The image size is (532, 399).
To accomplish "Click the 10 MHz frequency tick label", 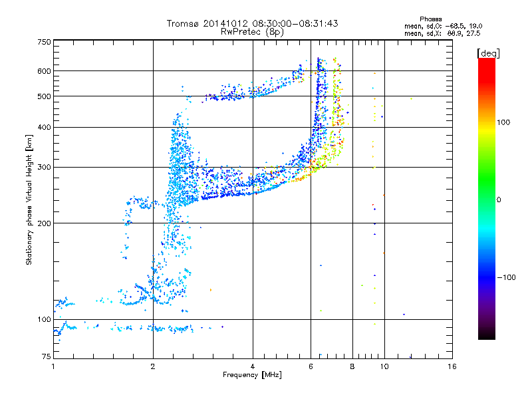I will coord(384,366).
